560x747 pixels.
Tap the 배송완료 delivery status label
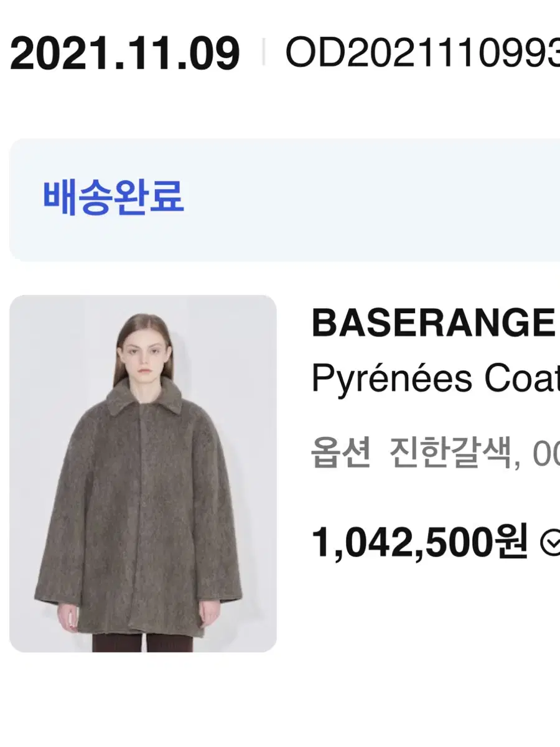point(113,198)
